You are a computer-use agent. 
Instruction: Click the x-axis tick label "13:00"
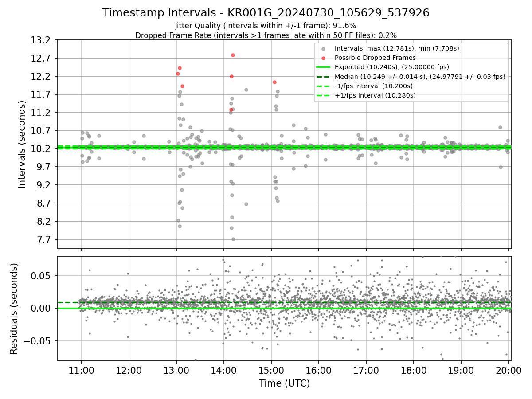click(176, 371)
